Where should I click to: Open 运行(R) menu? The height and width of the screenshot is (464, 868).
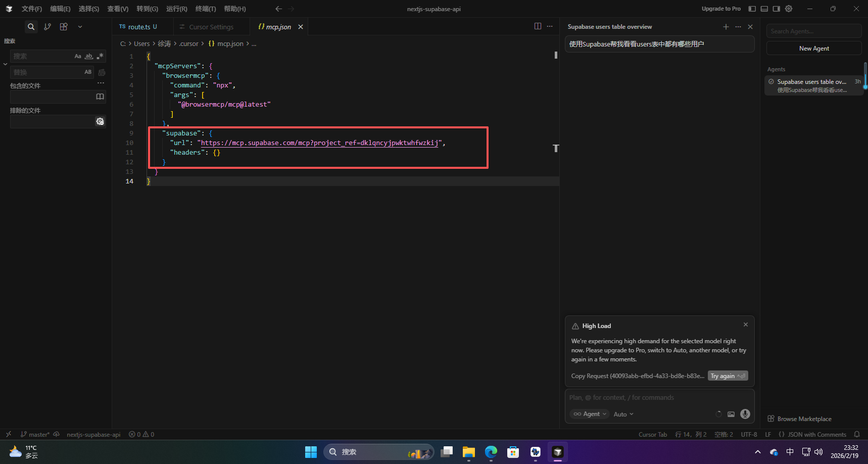coord(176,9)
